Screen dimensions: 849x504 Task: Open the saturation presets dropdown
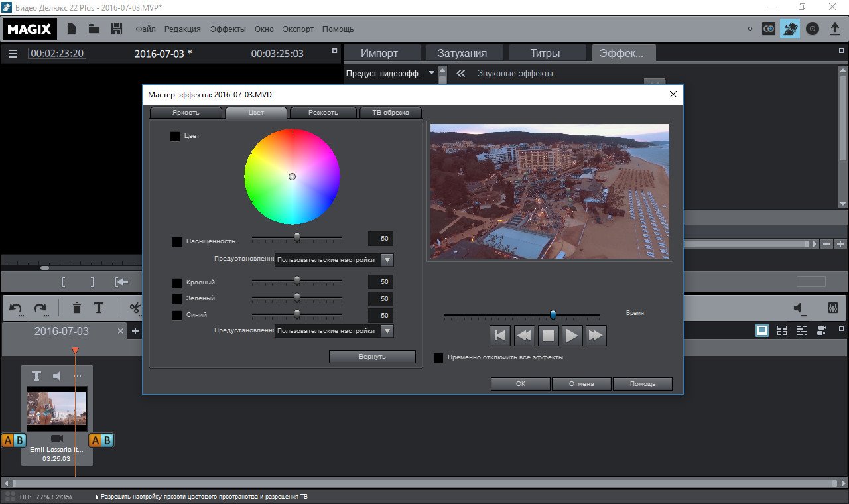tap(388, 259)
